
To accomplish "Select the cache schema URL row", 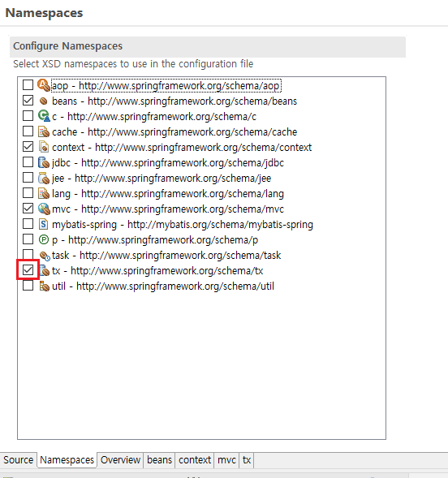I will pos(174,132).
